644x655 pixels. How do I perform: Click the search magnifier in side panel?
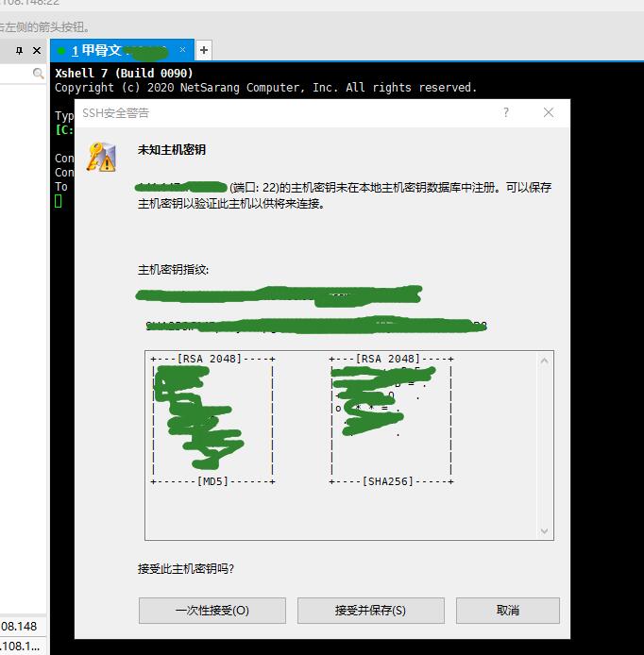coord(38,74)
